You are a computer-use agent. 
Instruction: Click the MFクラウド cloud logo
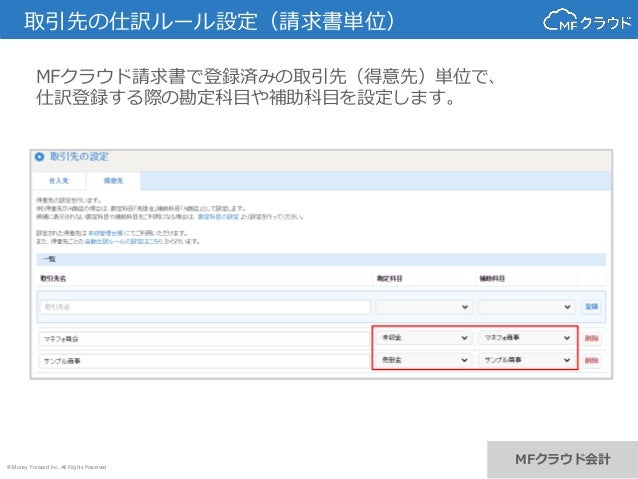586,20
